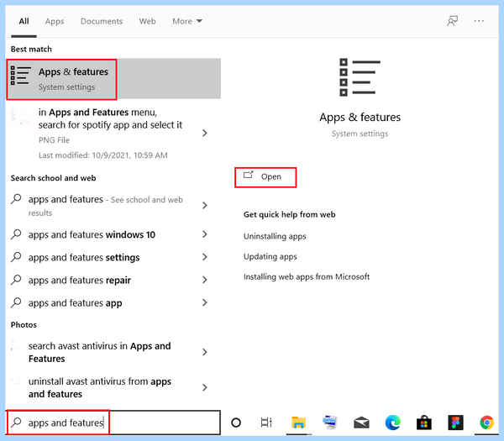Expand arrow for spotify PNG file result
Screen dimensions: 504x441
pos(205,133)
